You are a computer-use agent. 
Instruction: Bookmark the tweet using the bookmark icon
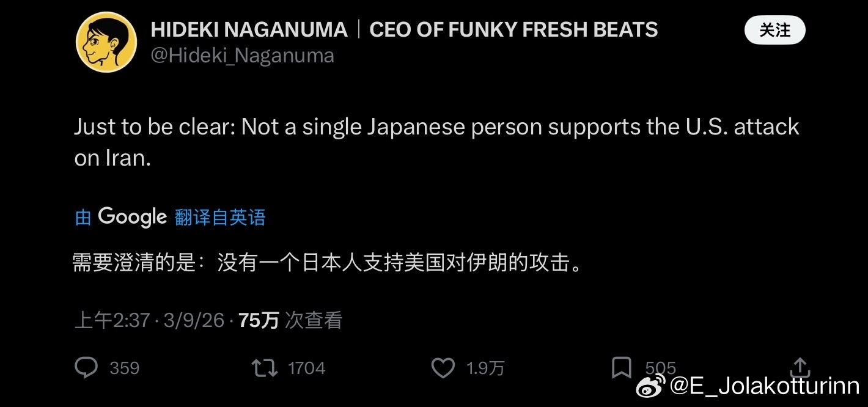coord(622,365)
